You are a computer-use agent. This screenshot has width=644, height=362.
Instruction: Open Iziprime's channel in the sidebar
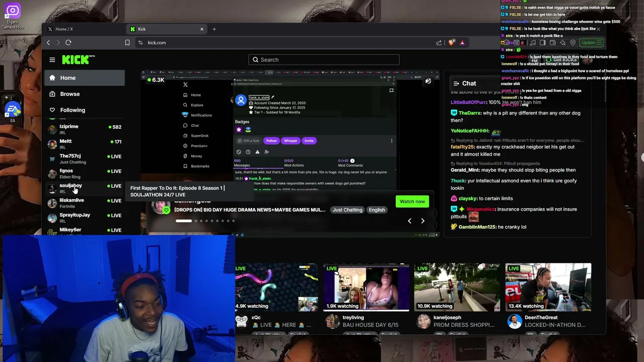(85, 129)
